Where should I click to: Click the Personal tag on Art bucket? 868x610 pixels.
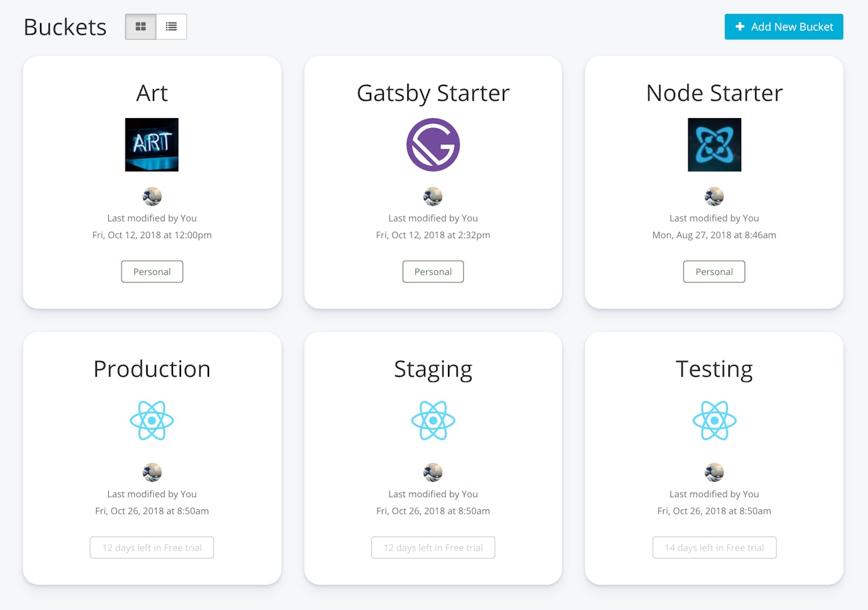coord(152,272)
